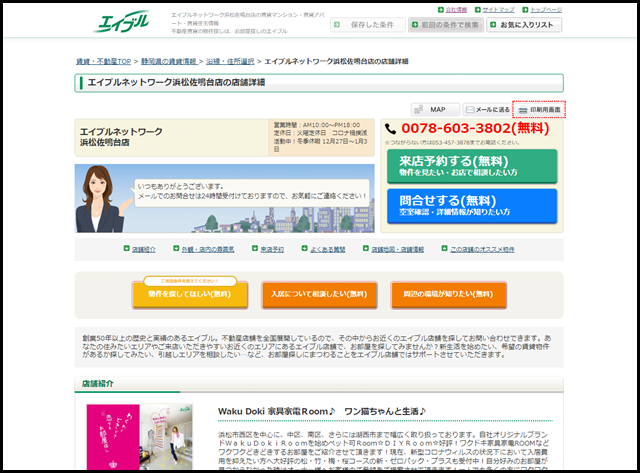Open the MAP button
This screenshot has height=473, width=640.
click(x=435, y=109)
